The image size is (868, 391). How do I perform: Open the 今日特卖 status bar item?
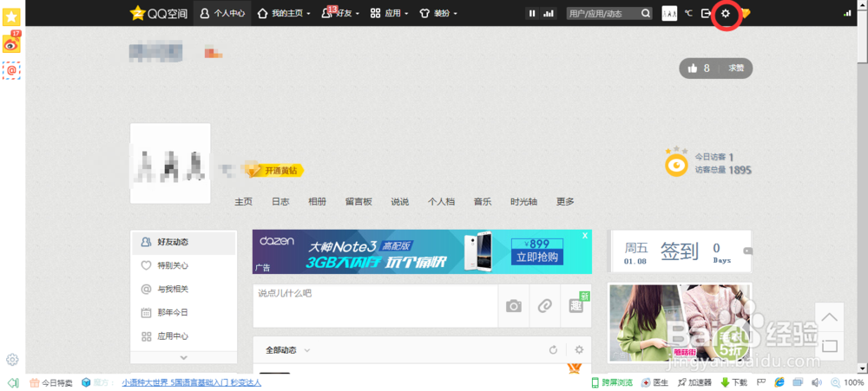tap(51, 382)
